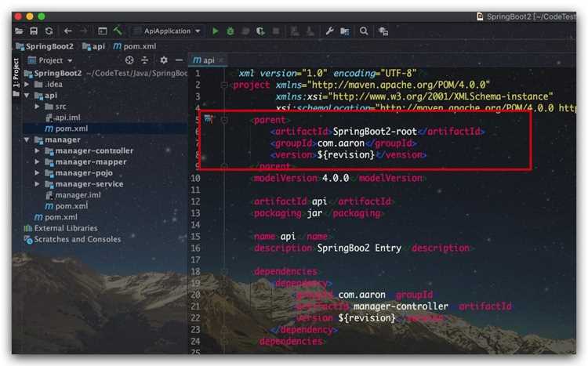Start debugging with the green bug icon
Image resolution: width=588 pixels, height=366 pixels.
tap(230, 31)
